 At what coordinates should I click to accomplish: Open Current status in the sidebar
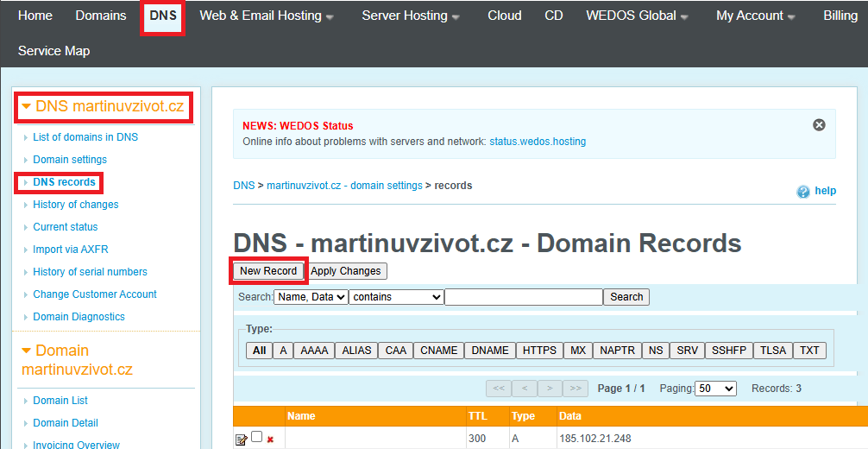tap(66, 227)
